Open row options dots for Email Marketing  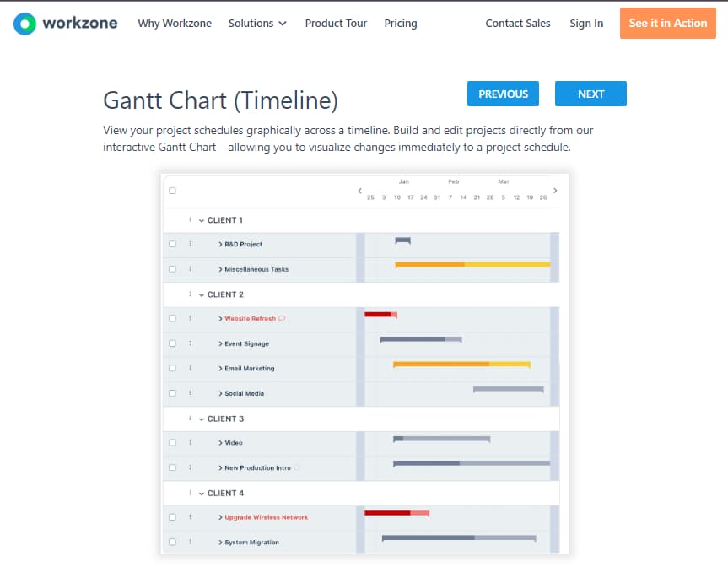click(x=190, y=368)
